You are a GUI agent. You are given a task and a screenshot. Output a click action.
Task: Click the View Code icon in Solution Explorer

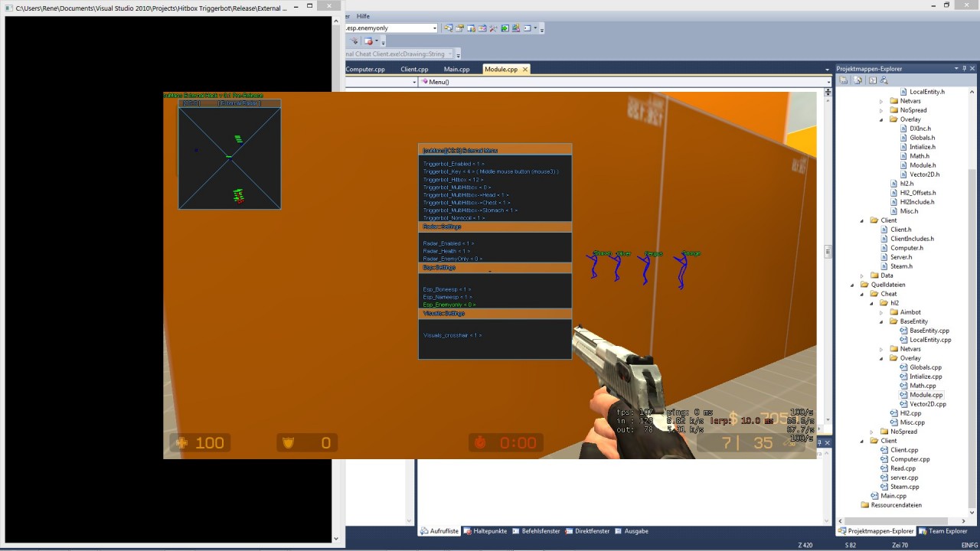(x=872, y=80)
